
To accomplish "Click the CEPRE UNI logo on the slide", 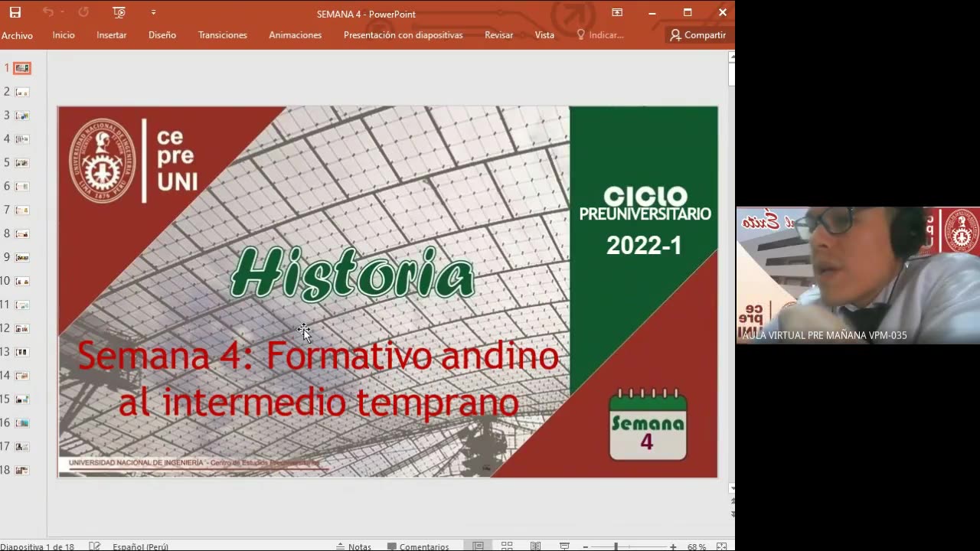I will tap(133, 161).
